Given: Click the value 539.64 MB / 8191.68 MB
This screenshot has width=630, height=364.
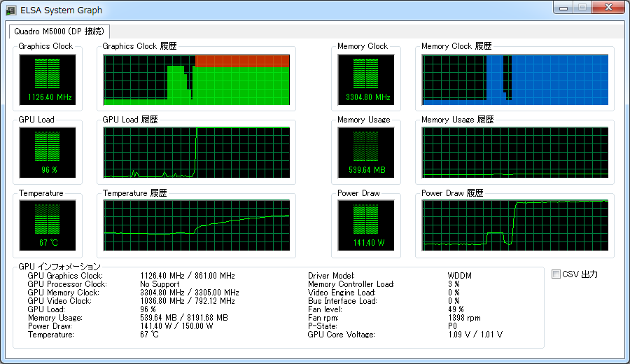Looking at the screenshot, I should coord(184,318).
